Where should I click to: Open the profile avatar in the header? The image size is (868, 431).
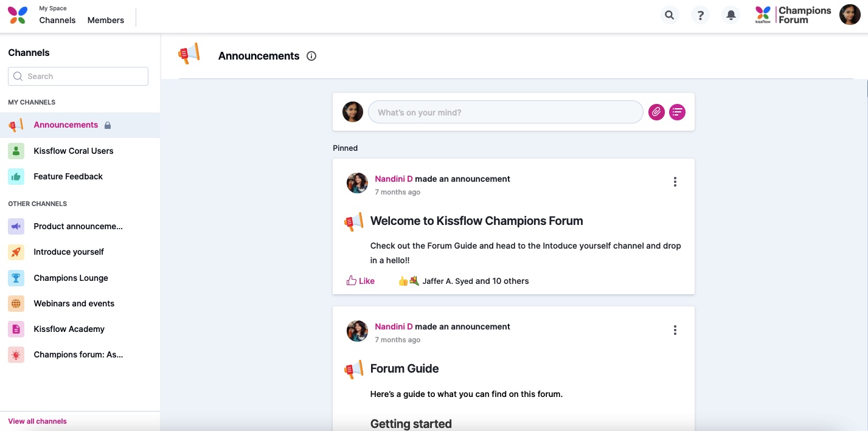coord(850,15)
